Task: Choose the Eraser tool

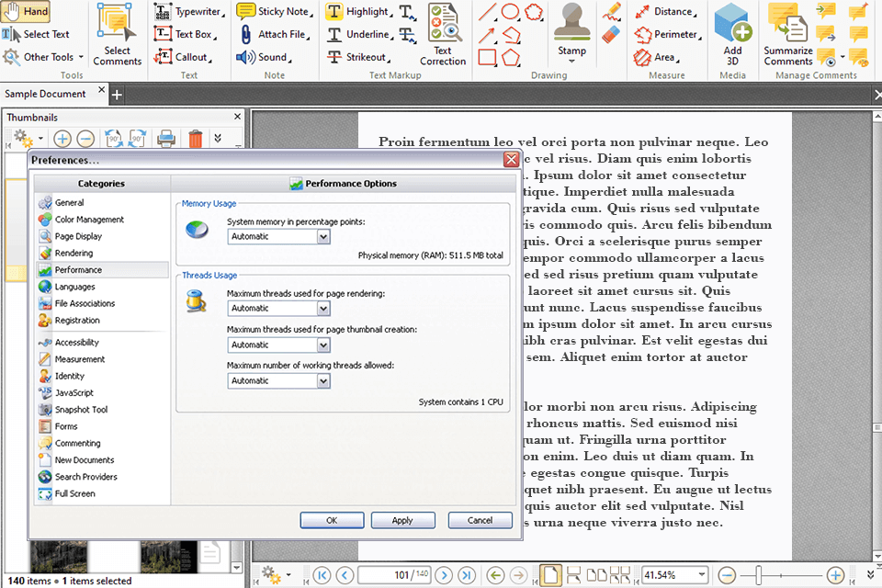Action: 611,34
